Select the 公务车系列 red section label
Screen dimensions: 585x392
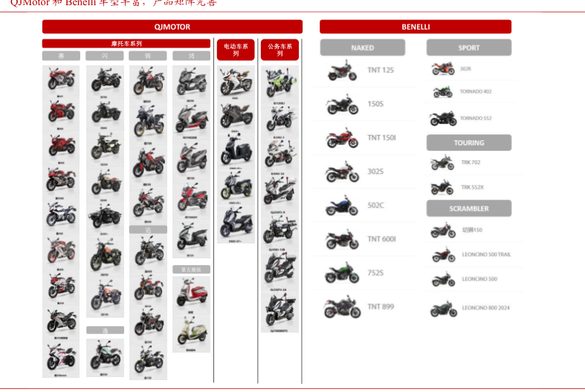pos(279,50)
